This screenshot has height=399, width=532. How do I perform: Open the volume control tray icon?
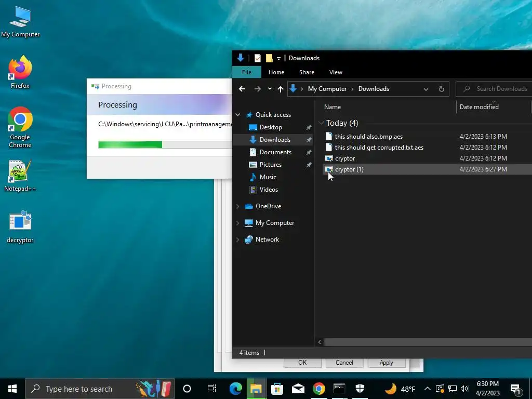coord(464,389)
